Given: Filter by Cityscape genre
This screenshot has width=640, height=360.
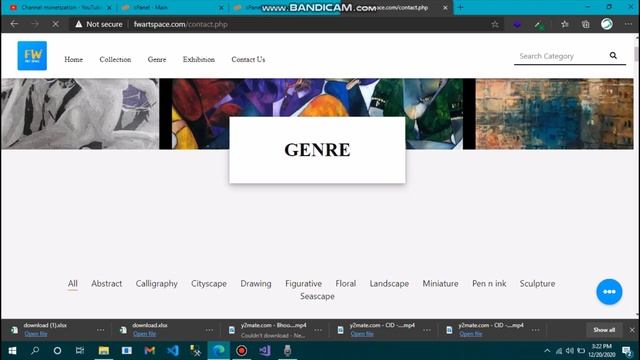Looking at the screenshot, I should click(x=209, y=284).
